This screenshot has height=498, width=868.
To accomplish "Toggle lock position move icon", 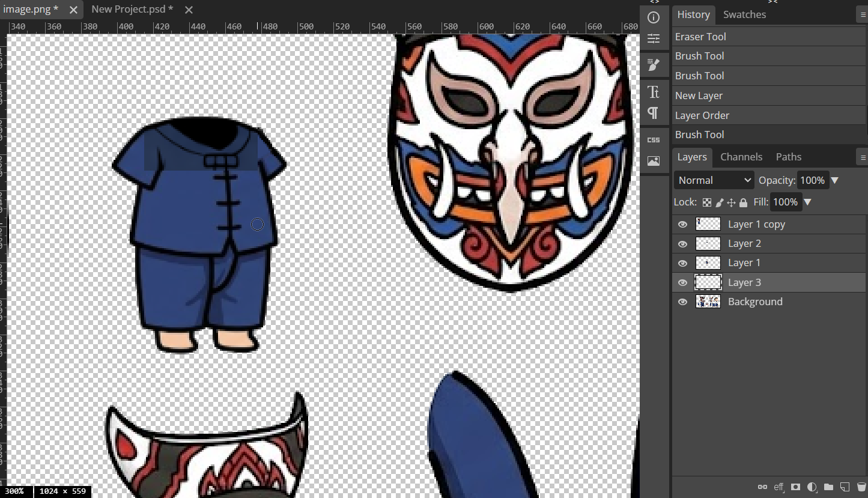I will pyautogui.click(x=731, y=202).
